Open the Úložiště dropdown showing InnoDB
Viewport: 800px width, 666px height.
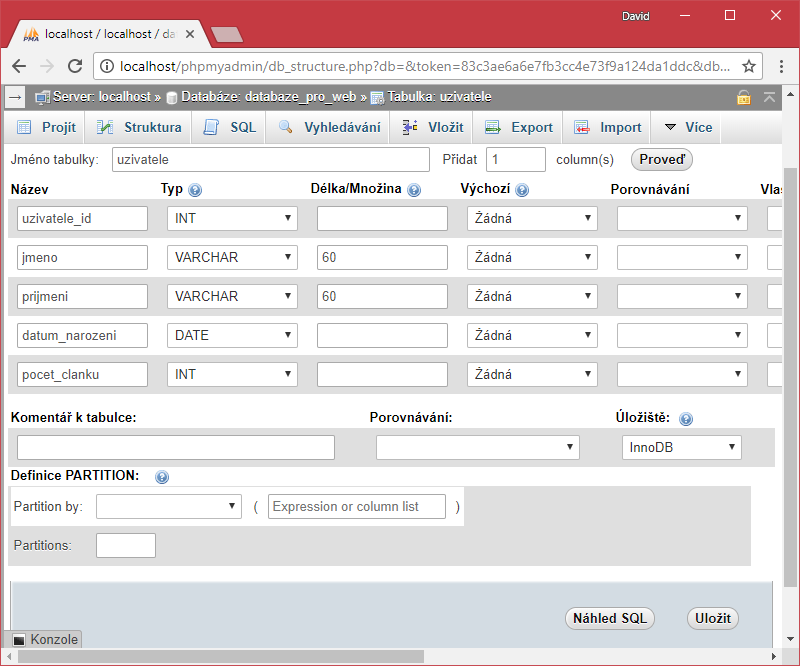click(681, 447)
